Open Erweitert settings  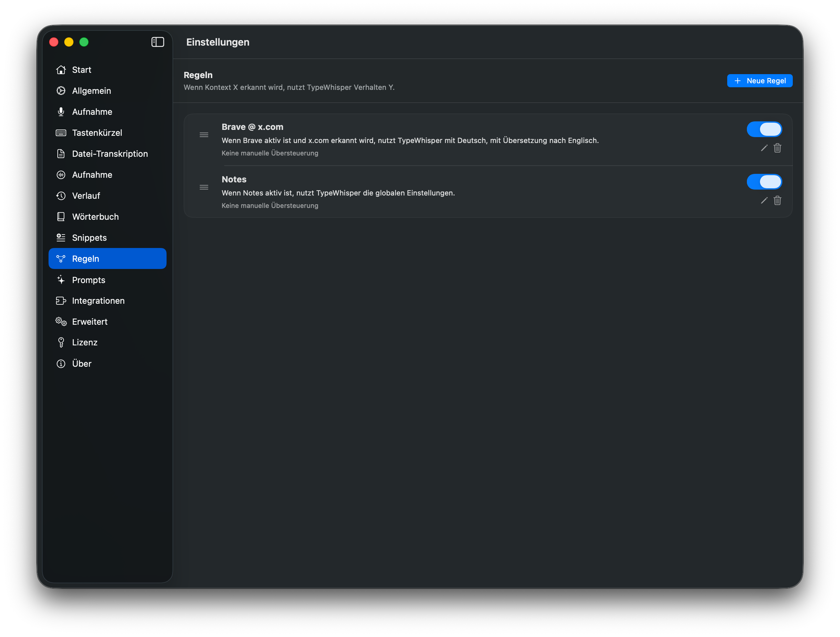pyautogui.click(x=108, y=322)
